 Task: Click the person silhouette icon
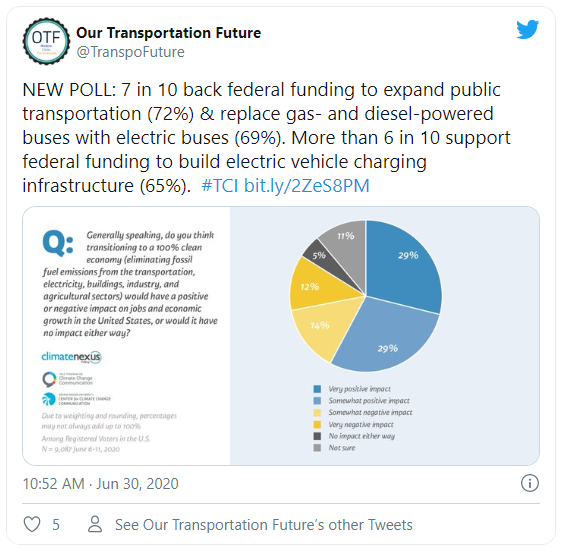(95, 524)
